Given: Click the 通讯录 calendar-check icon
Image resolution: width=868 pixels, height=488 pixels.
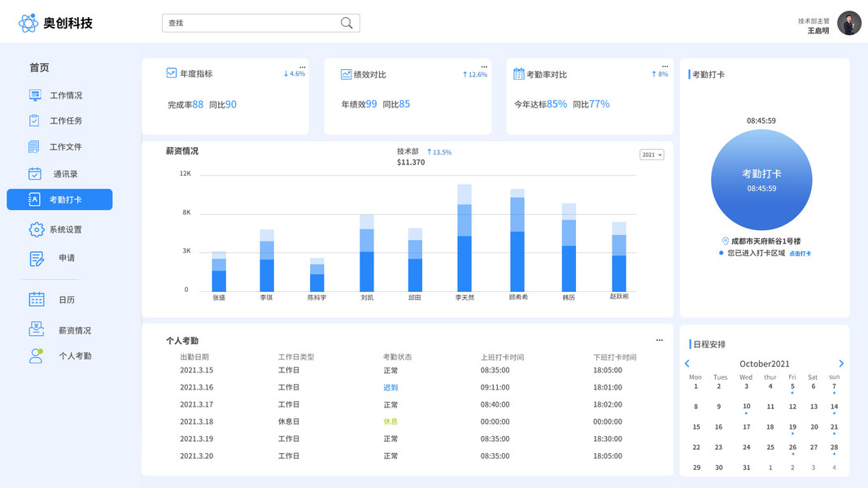Looking at the screenshot, I should (x=35, y=174).
